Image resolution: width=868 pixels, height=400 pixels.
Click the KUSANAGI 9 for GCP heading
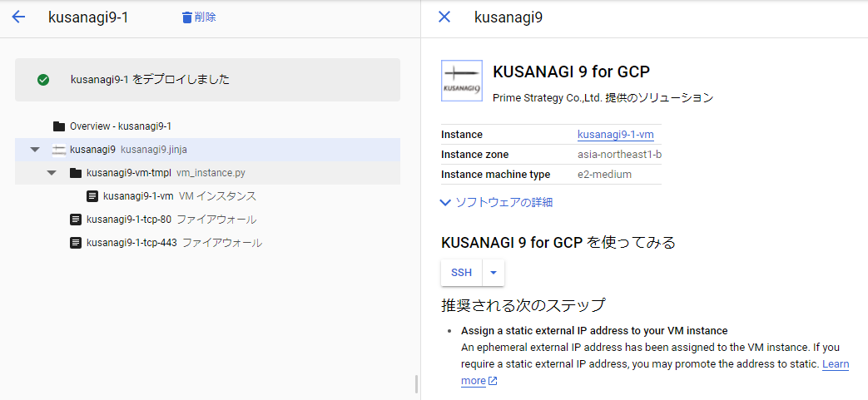(x=571, y=72)
